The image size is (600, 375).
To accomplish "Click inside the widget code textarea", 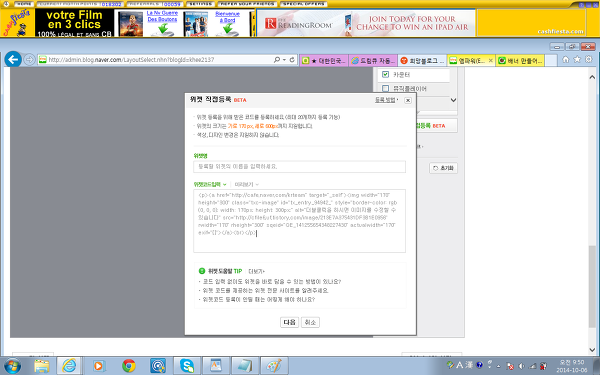I will tap(299, 221).
